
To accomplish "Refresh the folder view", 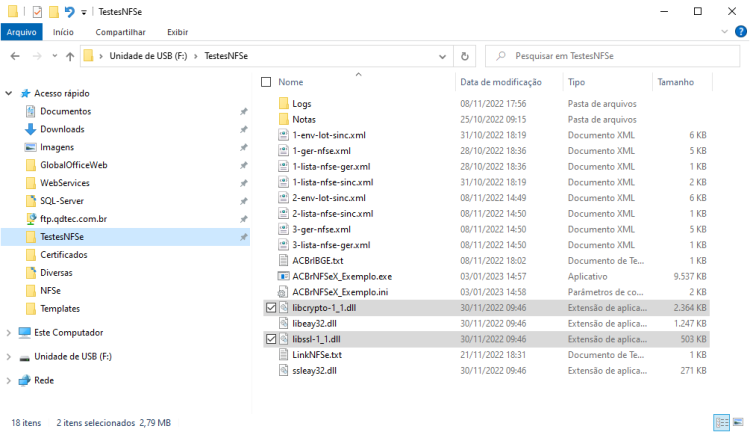I will pos(464,56).
